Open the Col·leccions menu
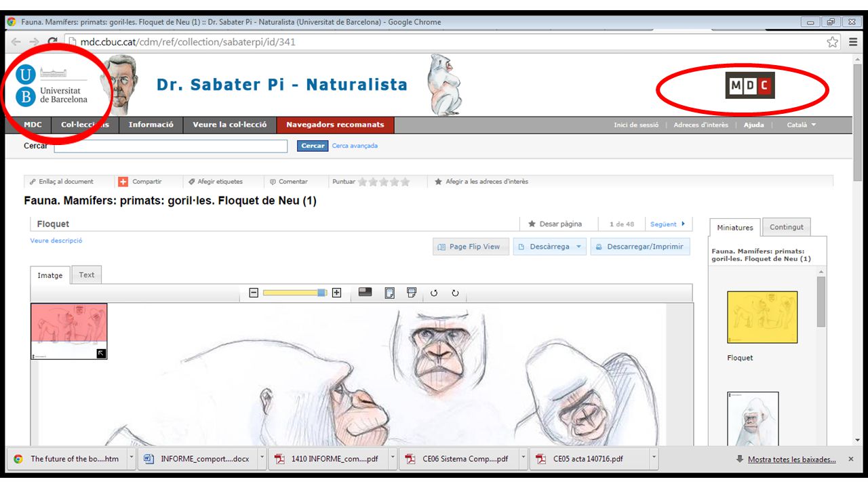 point(85,125)
